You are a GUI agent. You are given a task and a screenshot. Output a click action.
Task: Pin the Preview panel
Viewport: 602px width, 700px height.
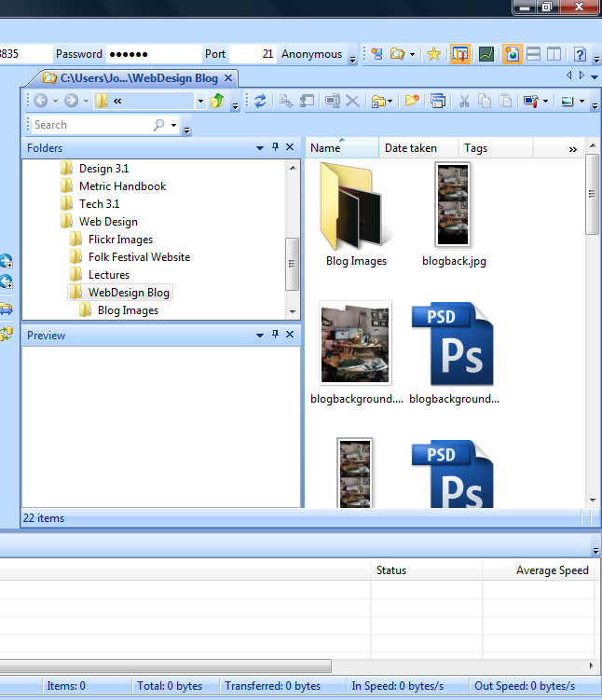click(x=275, y=334)
